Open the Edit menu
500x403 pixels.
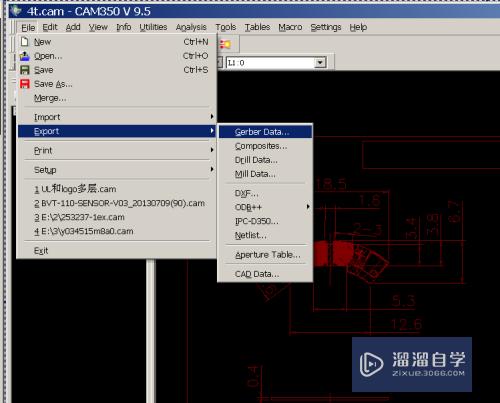(50, 27)
